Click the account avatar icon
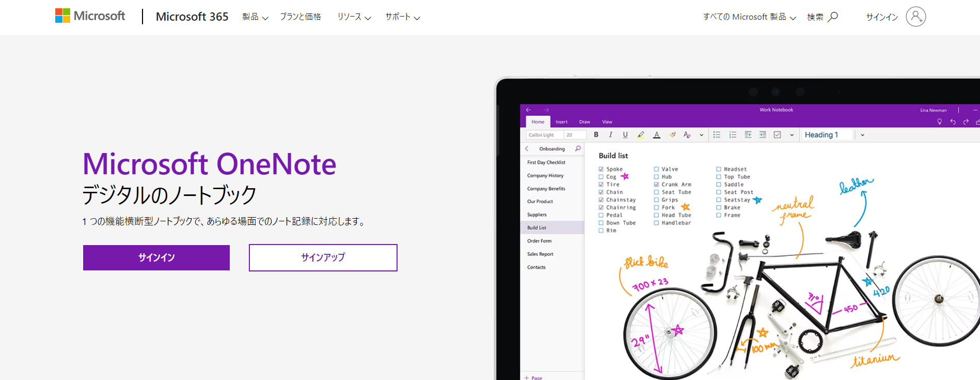 click(915, 17)
